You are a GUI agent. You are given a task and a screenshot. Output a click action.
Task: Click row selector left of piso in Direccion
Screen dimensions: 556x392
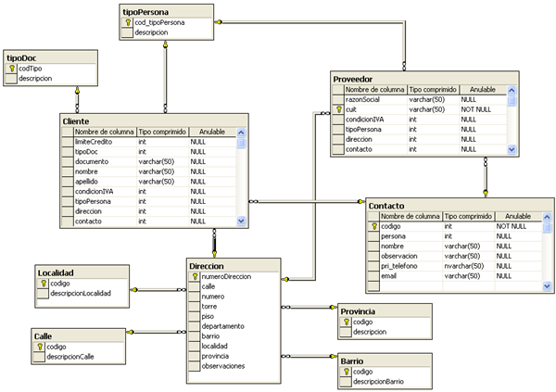coord(194,316)
